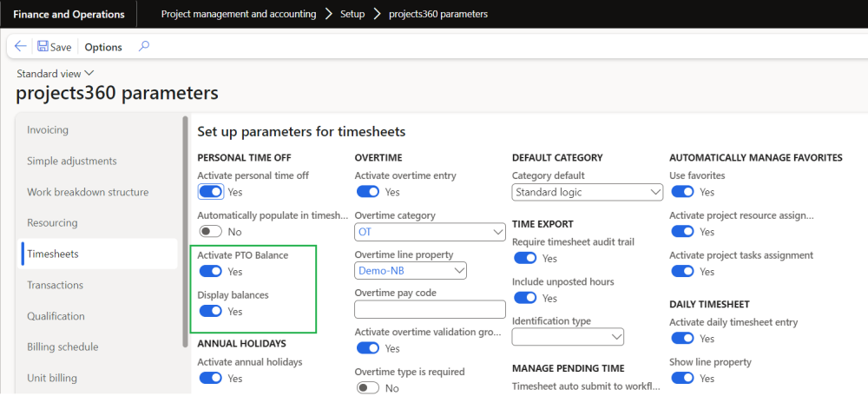Select the Invoicing tab
Viewport: 868px width, 396px height.
coord(48,130)
